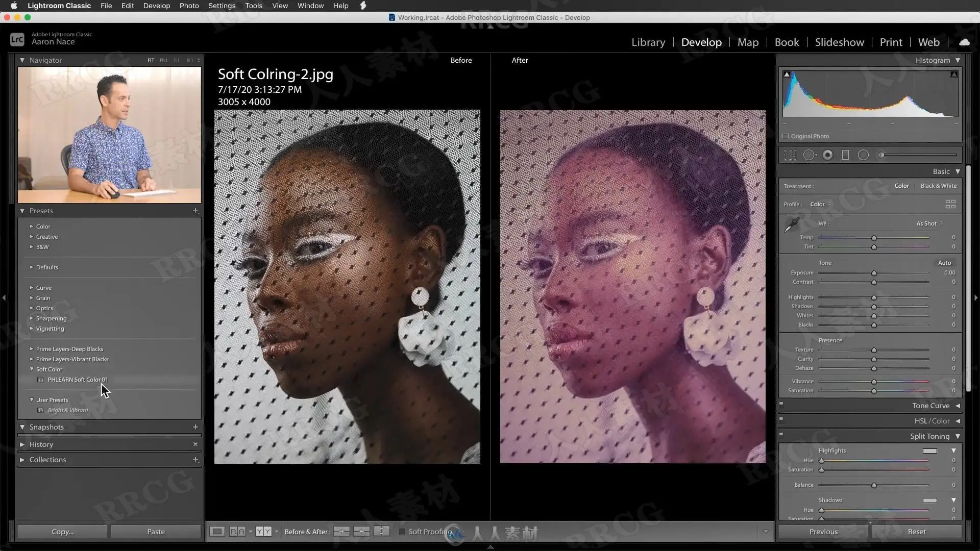Open the Profile Color dropdown
This screenshot has width=980, height=551.
[x=820, y=204]
